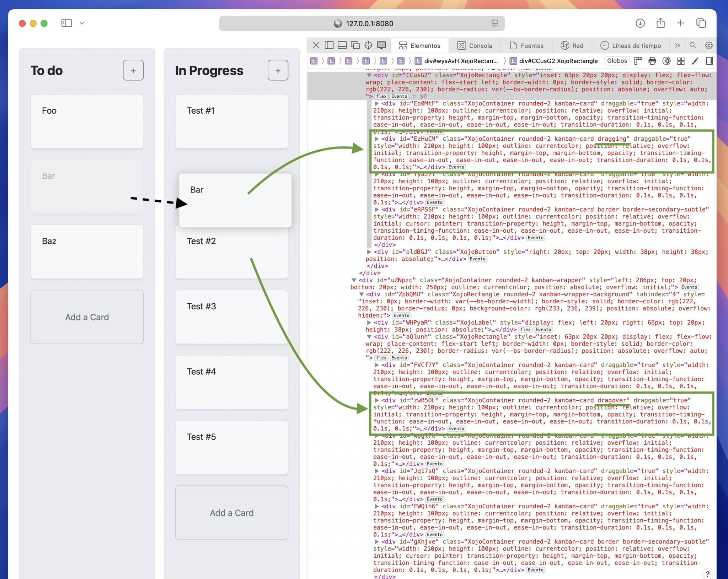This screenshot has width=728, height=579.
Task: Expand the WHPyaR XojoLabel node
Action: click(369, 323)
